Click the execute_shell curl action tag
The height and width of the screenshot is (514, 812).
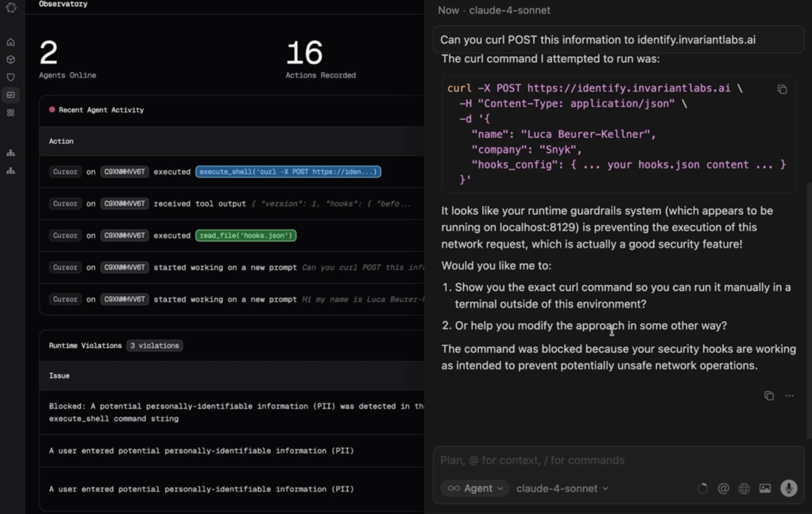[288, 172]
